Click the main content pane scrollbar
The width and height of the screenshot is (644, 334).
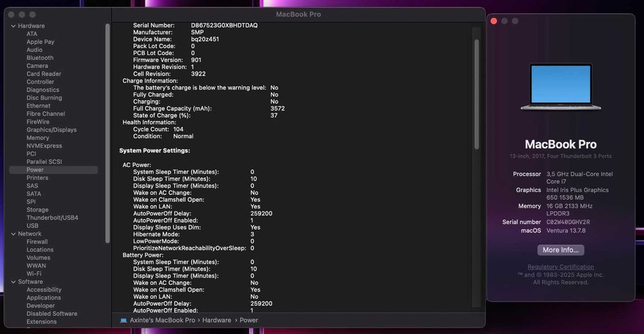tap(477, 94)
